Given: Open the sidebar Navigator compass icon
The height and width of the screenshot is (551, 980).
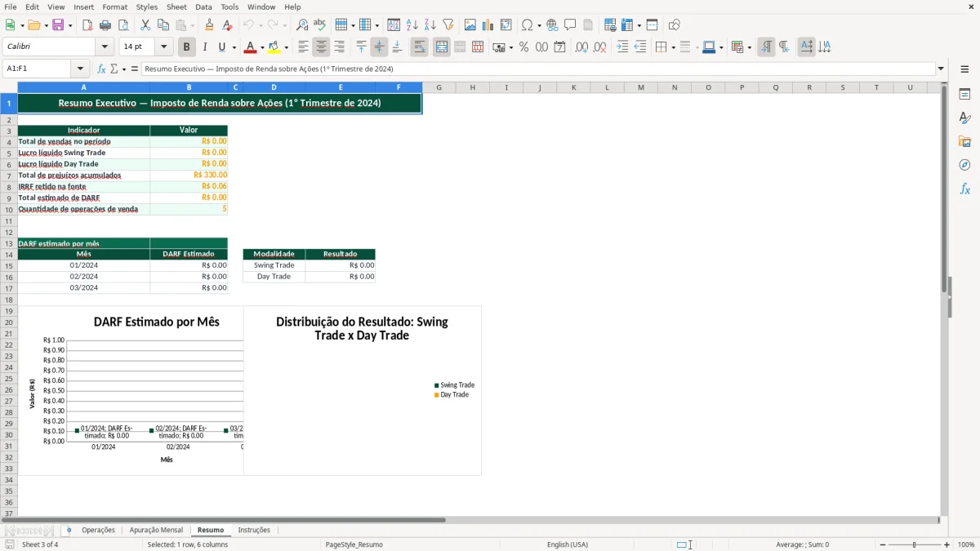Looking at the screenshot, I should 964,165.
